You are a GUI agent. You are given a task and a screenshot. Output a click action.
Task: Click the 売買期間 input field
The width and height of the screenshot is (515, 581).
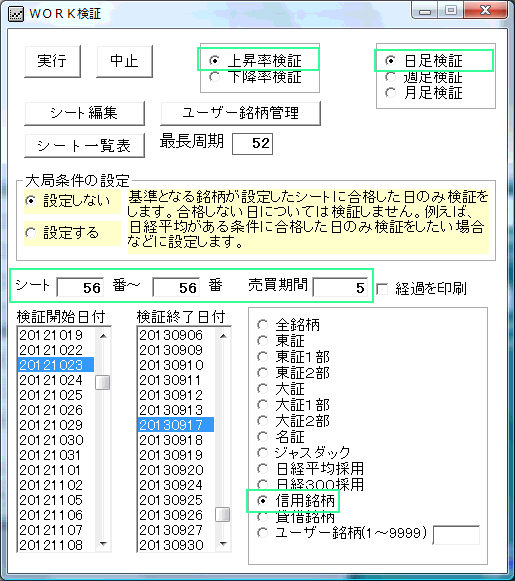coord(340,288)
